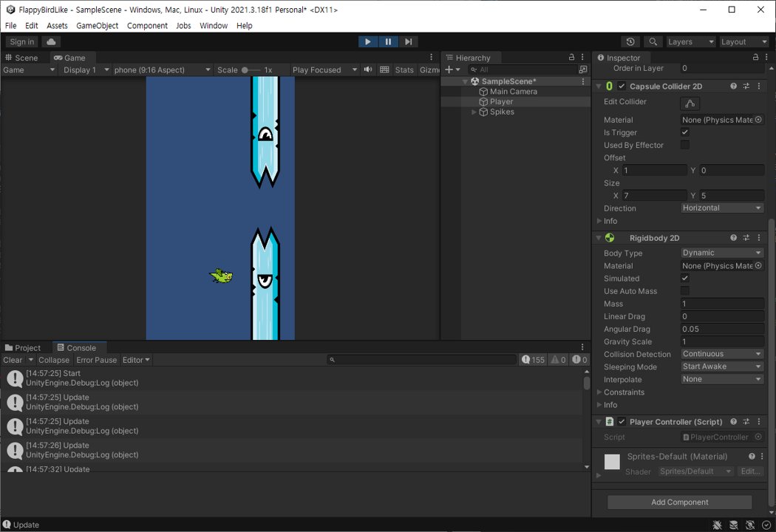Image resolution: width=776 pixels, height=532 pixels.
Task: Open the Direction Horizontal dropdown
Action: tap(722, 208)
